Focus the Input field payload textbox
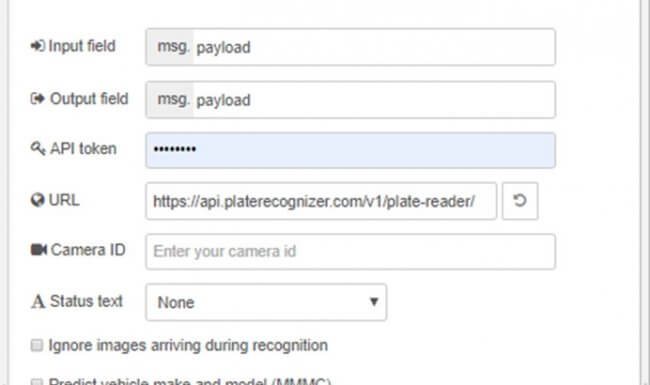This screenshot has height=385, width=650. 374,47
